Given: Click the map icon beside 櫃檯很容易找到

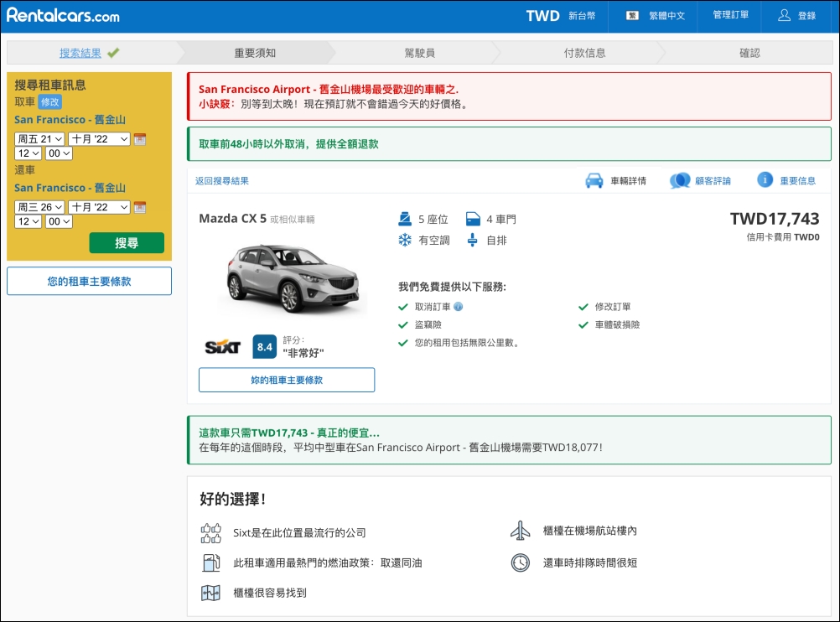Looking at the screenshot, I should (210, 593).
